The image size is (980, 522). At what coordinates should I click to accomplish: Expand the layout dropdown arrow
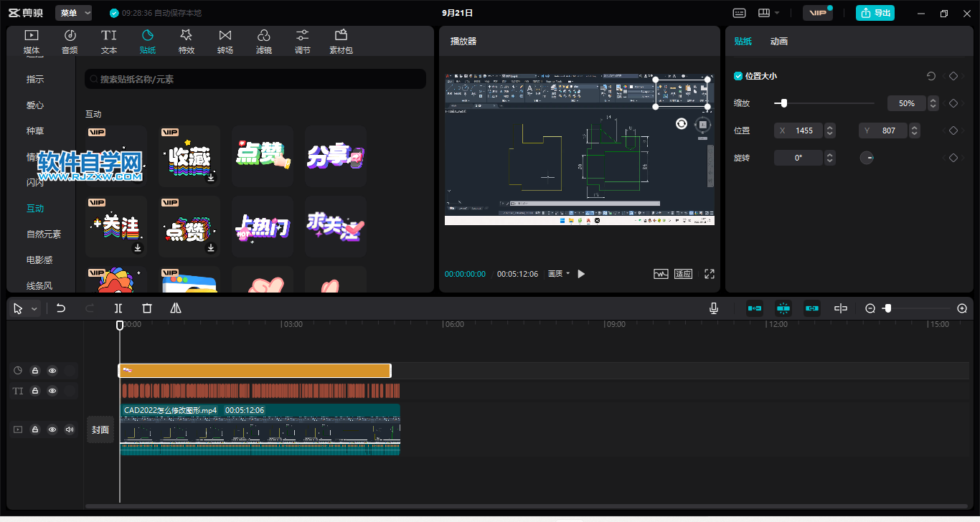click(777, 13)
